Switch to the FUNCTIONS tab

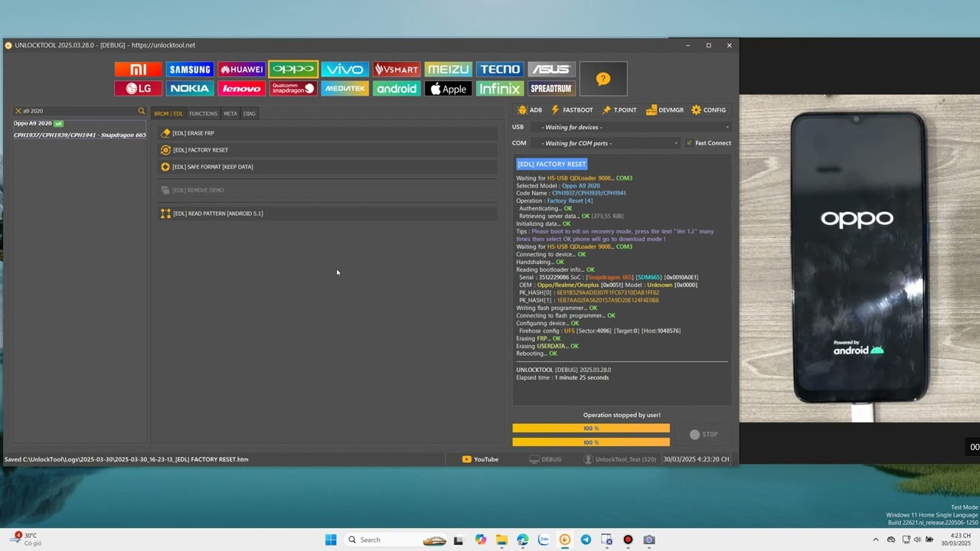(203, 113)
